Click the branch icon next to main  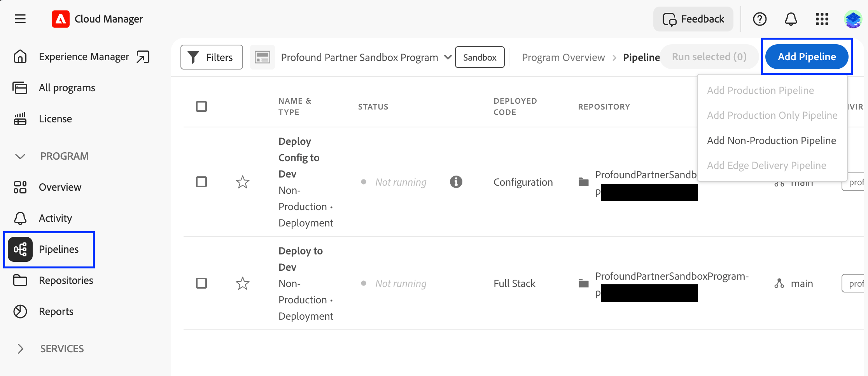(x=779, y=284)
